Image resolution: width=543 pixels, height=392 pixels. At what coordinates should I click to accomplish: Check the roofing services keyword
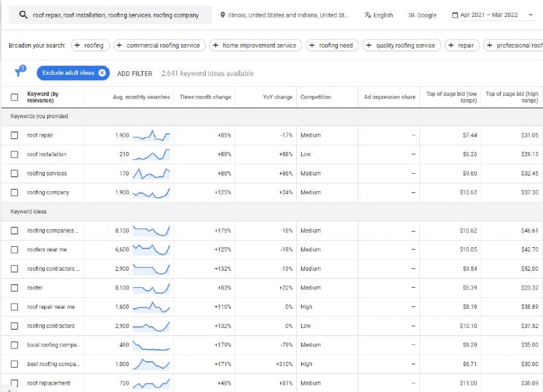click(14, 174)
